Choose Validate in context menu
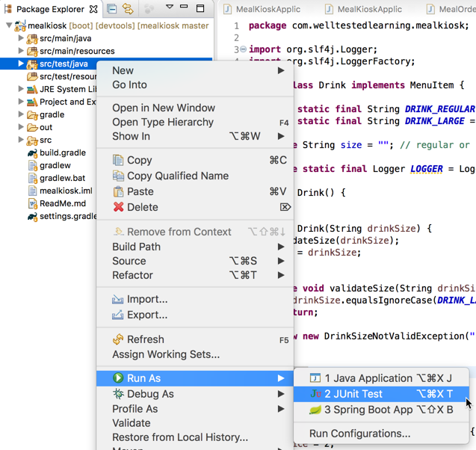 [x=195, y=423]
